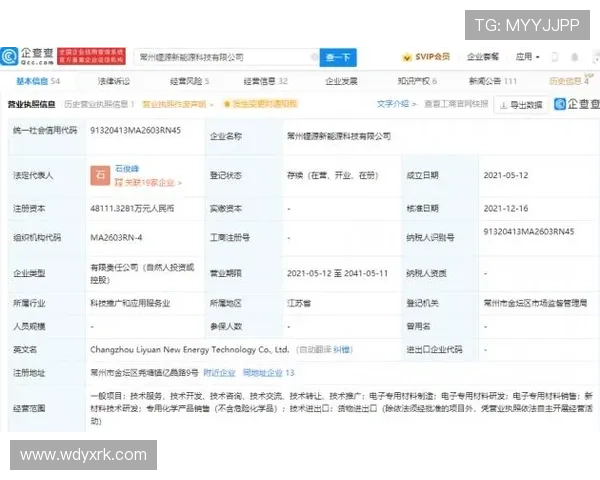Click the approval date 2021-12-16
600x480 pixels.
tap(506, 209)
